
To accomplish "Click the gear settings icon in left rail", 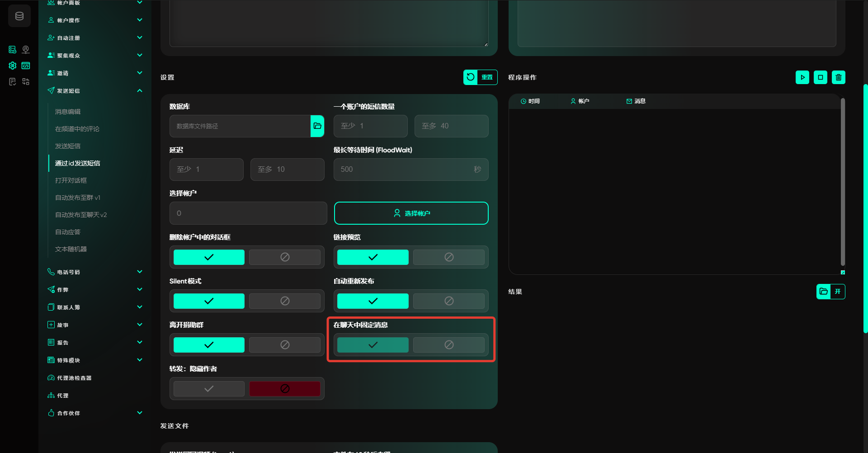I will coord(13,66).
